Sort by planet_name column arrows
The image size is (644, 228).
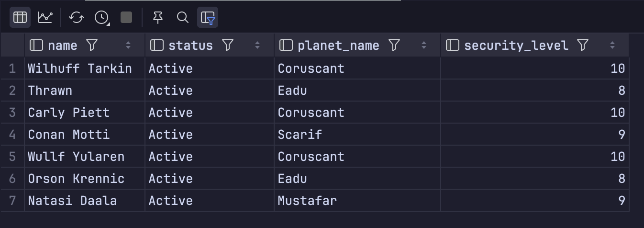[x=424, y=45]
